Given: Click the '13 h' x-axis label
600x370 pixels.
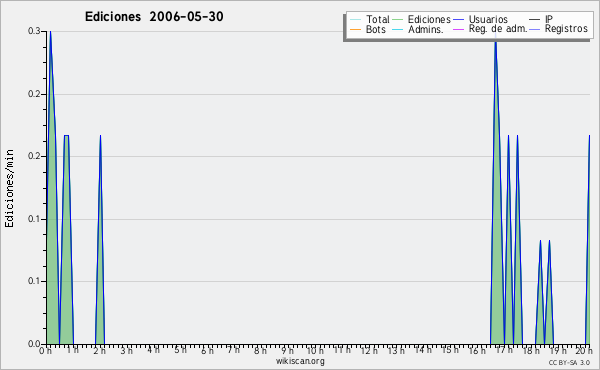Looking at the screenshot, I should point(396,350).
